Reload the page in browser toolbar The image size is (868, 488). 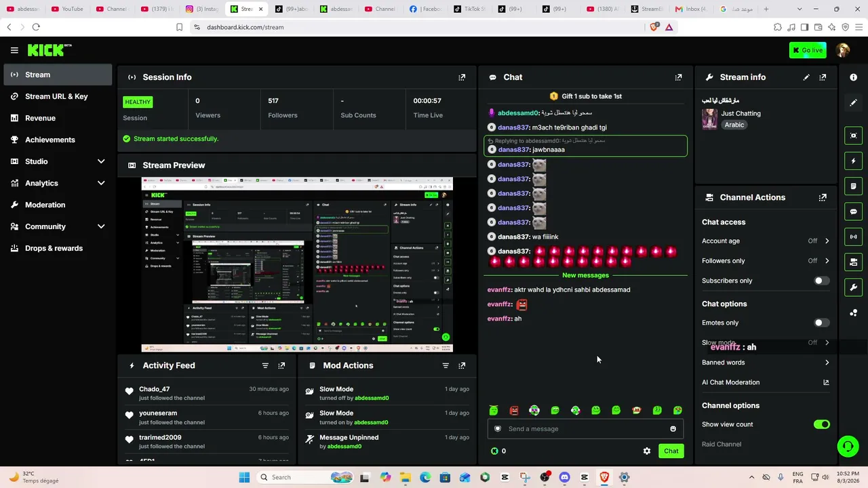coord(36,27)
